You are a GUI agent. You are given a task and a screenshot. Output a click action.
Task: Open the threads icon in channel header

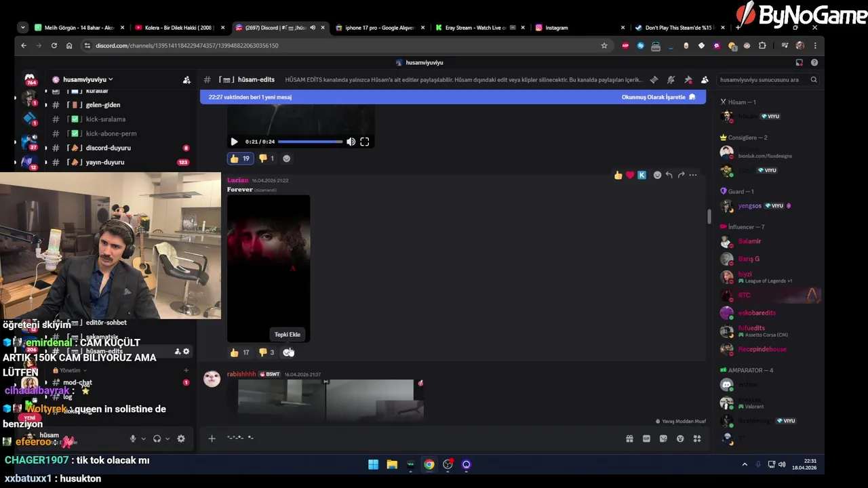[x=654, y=80]
